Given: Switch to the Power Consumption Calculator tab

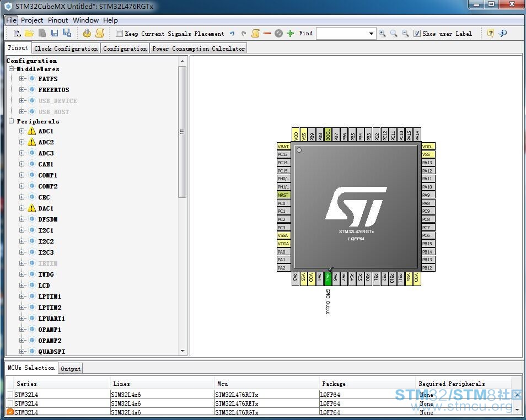Looking at the screenshot, I should tap(198, 49).
